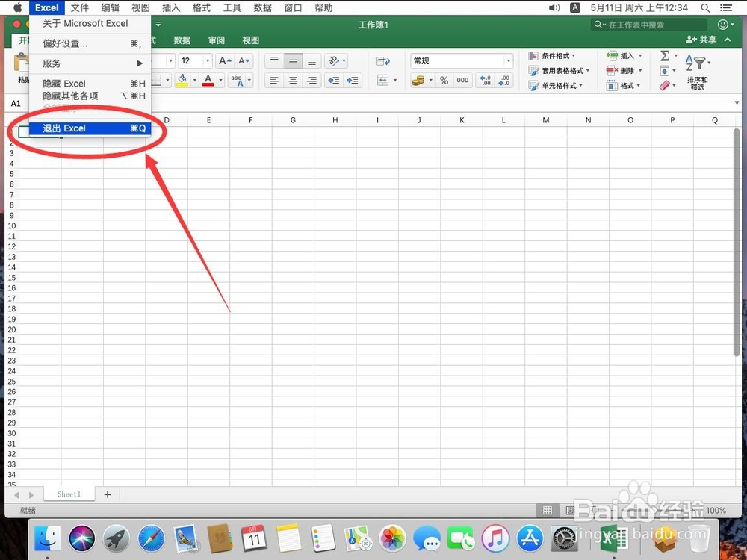Screen dimensions: 747x560
Task: Align text to top
Action: (x=274, y=61)
